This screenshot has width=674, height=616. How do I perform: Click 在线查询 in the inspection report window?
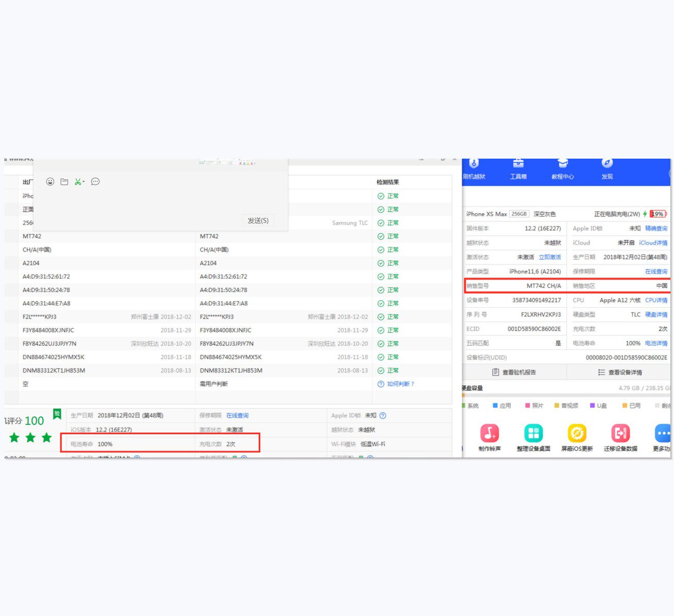(237, 416)
